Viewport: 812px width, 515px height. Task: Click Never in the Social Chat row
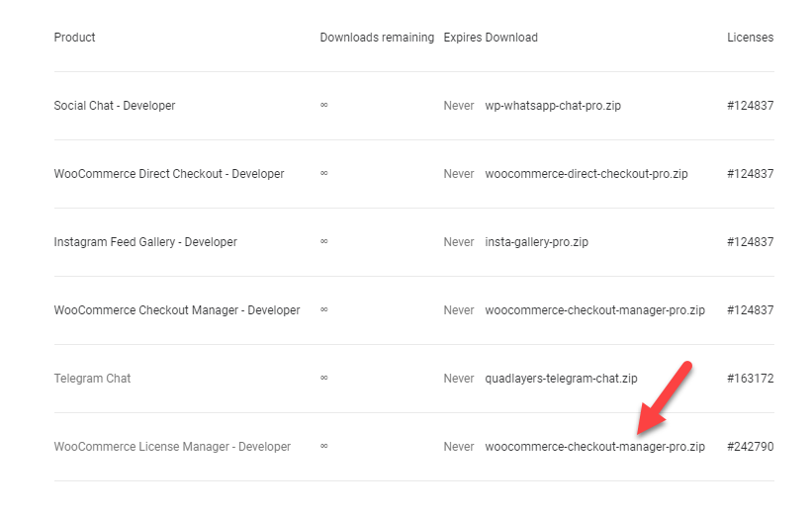point(459,106)
